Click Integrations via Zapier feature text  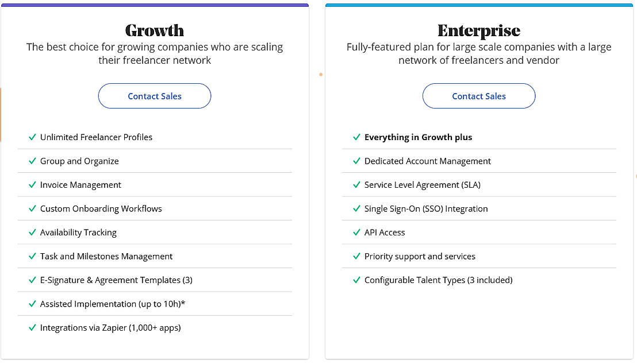[110, 328]
